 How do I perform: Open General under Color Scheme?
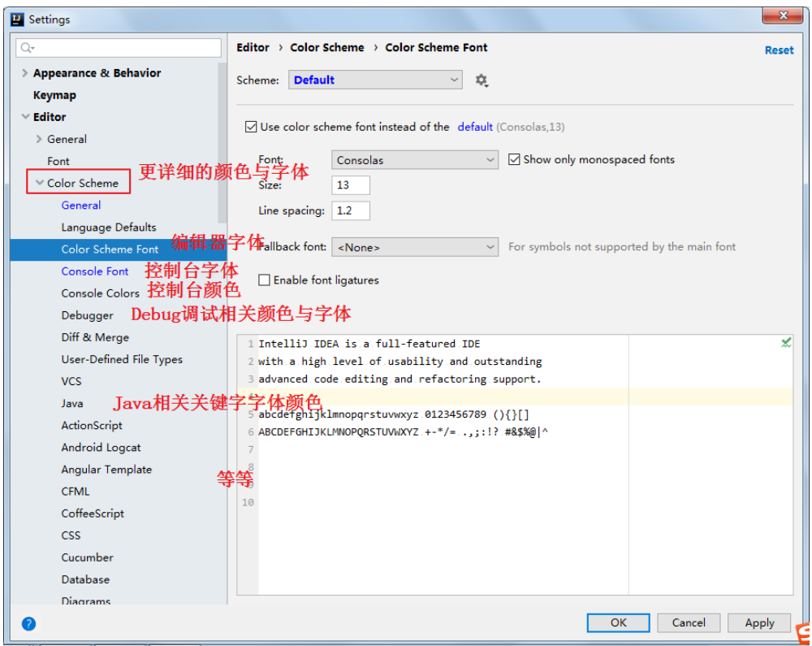pos(80,205)
